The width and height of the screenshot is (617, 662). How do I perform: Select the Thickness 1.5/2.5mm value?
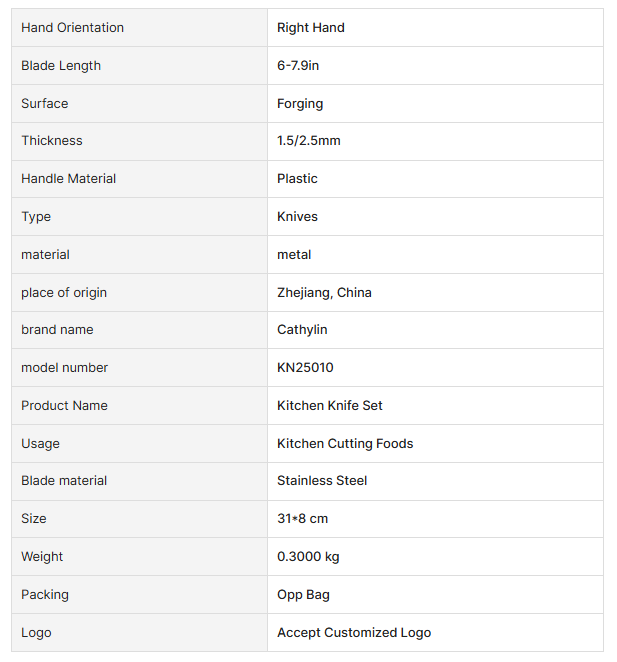[x=309, y=141]
